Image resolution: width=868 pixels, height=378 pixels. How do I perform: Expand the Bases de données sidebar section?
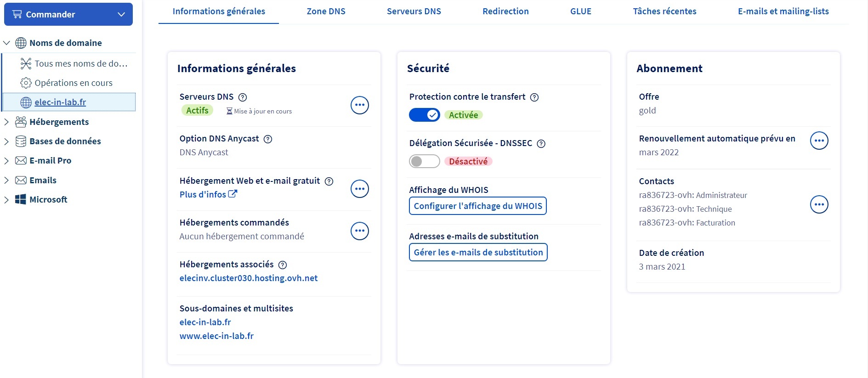[6, 141]
